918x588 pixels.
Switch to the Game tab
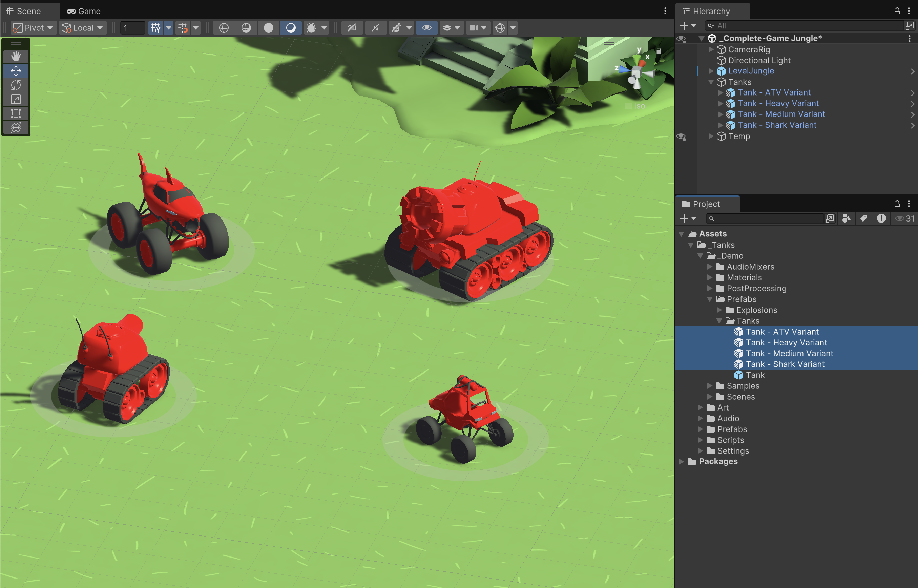click(x=84, y=11)
